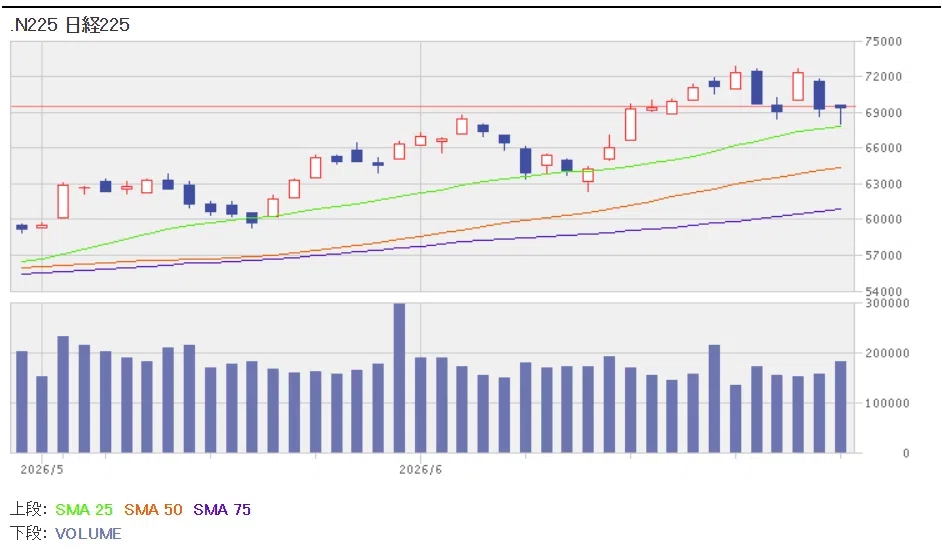Viewport: 943px width, 551px height.
Task: Click the SMA 50 legend label
Action: pos(153,509)
